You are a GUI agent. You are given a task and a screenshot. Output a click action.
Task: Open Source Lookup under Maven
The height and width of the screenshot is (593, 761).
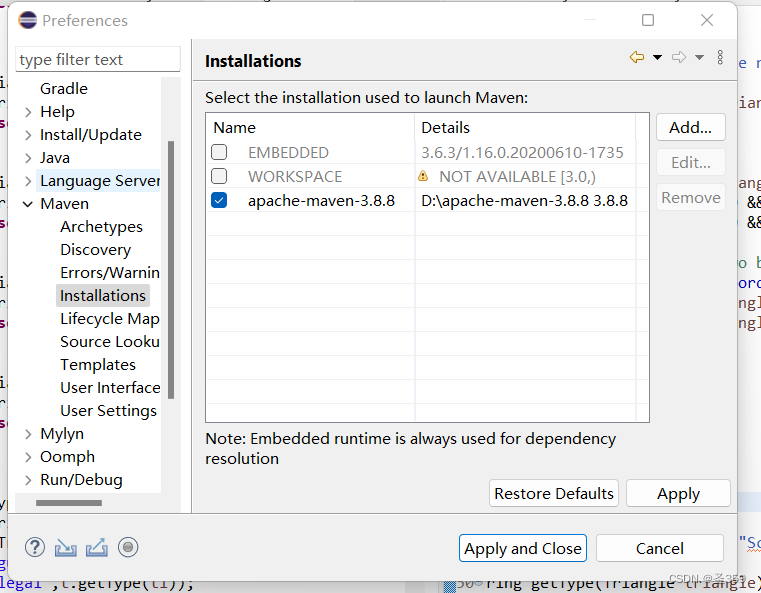coord(110,342)
